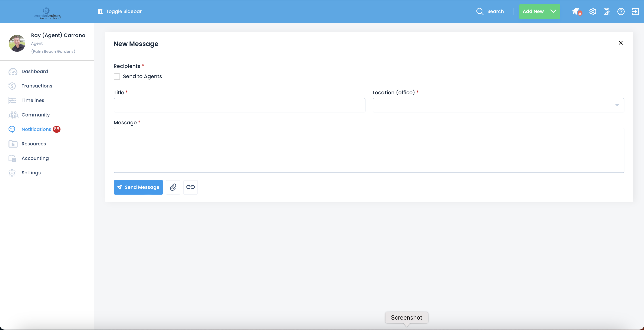
Task: Click the red 88 badge in sidebar
Action: point(57,129)
